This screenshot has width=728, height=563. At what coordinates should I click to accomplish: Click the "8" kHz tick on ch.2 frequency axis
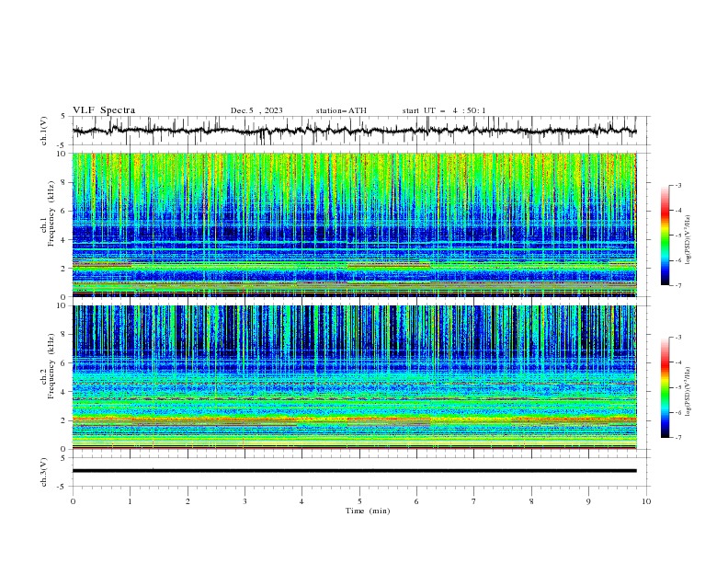tap(63, 334)
